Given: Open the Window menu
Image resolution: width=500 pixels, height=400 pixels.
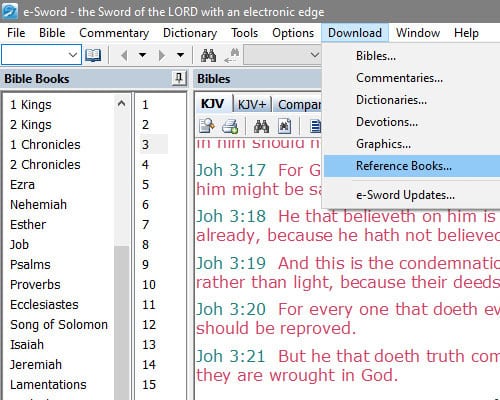Looking at the screenshot, I should click(418, 33).
